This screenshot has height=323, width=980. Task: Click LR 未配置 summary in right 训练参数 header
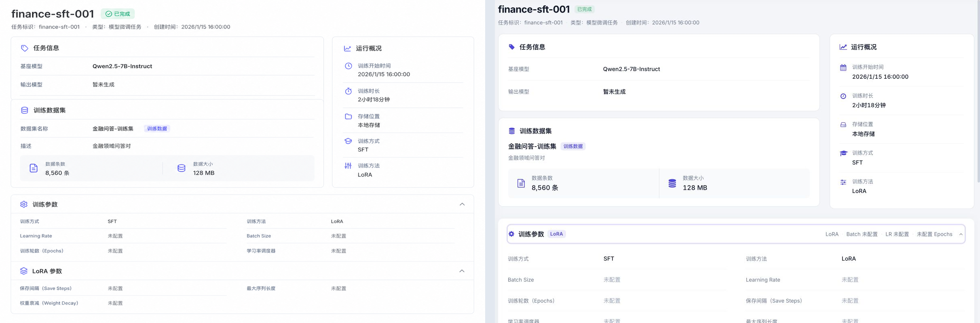pyautogui.click(x=897, y=234)
